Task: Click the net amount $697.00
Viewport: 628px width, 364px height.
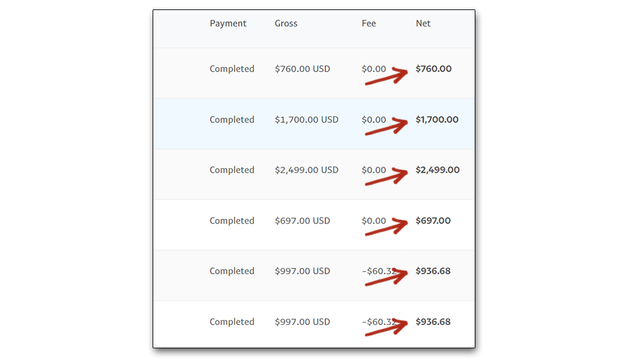Action: coord(433,221)
